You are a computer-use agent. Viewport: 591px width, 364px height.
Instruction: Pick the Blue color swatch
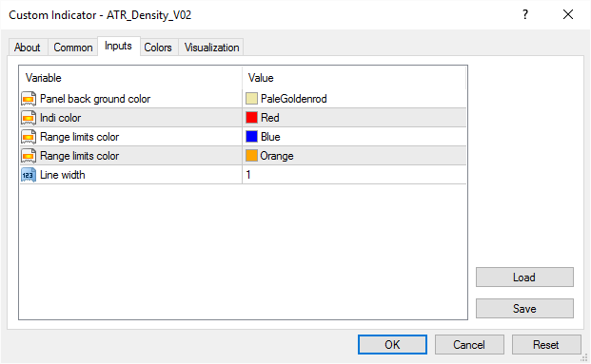(251, 136)
